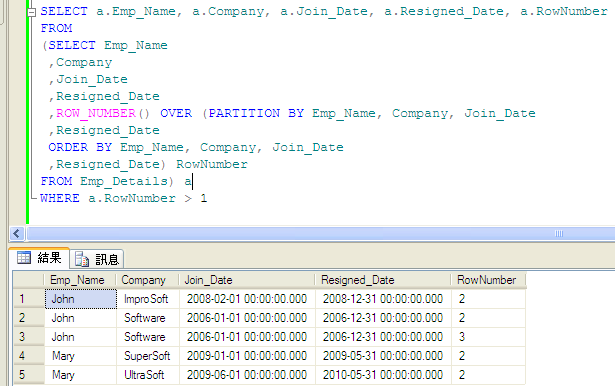Select the Company column header
This screenshot has width=615, height=386.
(x=147, y=280)
